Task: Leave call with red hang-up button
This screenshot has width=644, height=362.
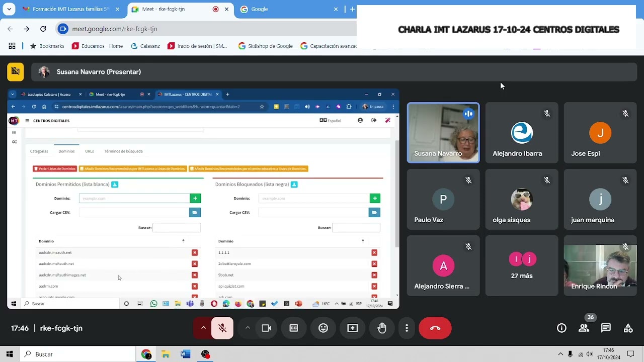Action: pos(435,328)
